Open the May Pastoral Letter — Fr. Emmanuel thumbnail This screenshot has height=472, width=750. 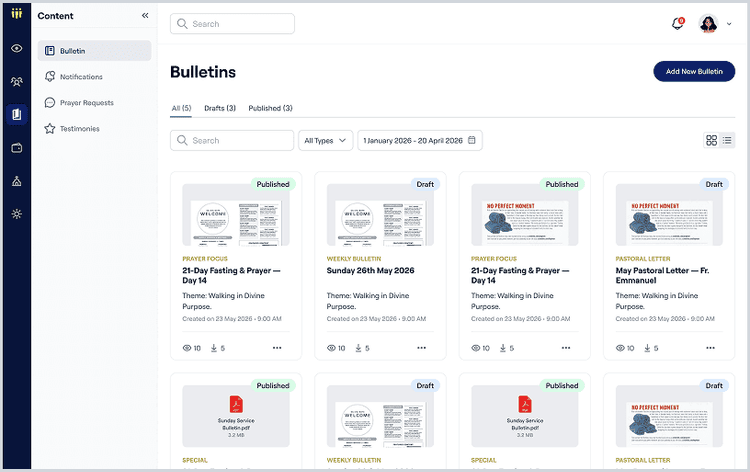point(669,215)
